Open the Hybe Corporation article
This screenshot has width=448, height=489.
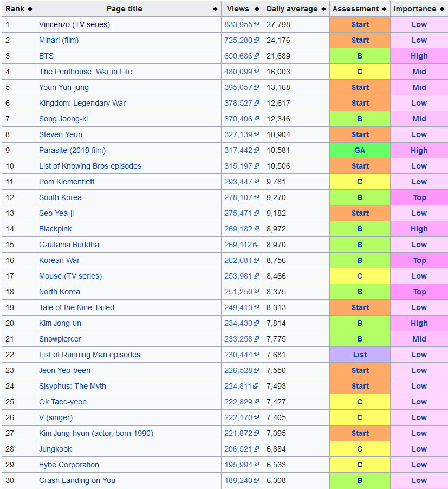pos(69,465)
